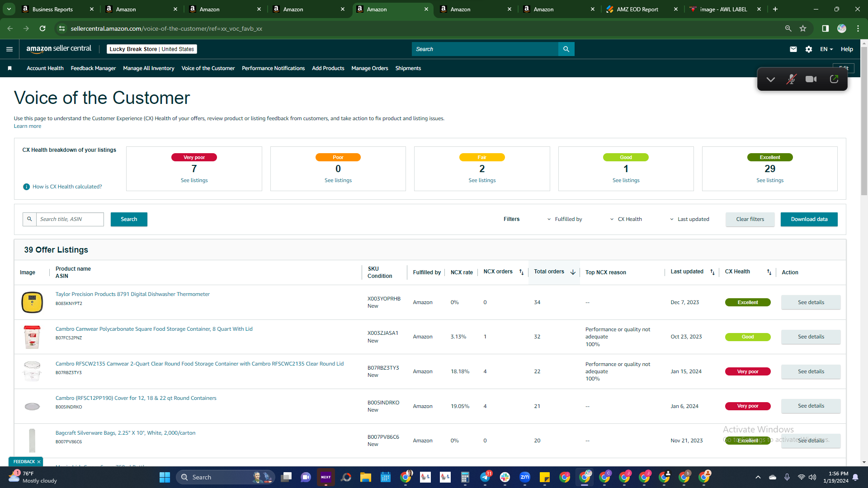The height and width of the screenshot is (488, 868).
Task: Open the EN language dropdown
Action: click(826, 49)
